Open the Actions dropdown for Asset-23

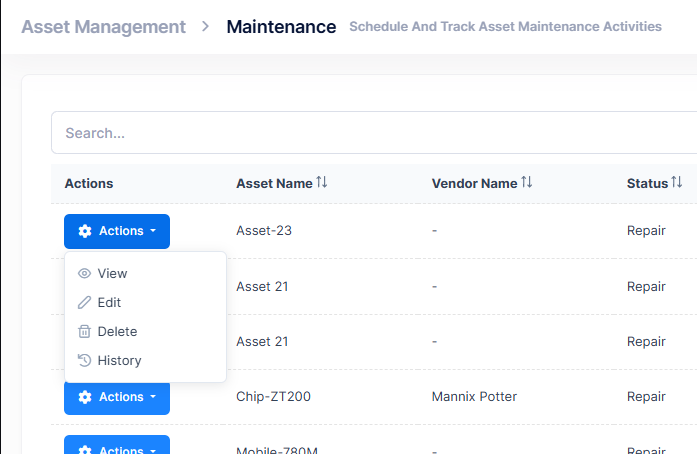click(117, 231)
